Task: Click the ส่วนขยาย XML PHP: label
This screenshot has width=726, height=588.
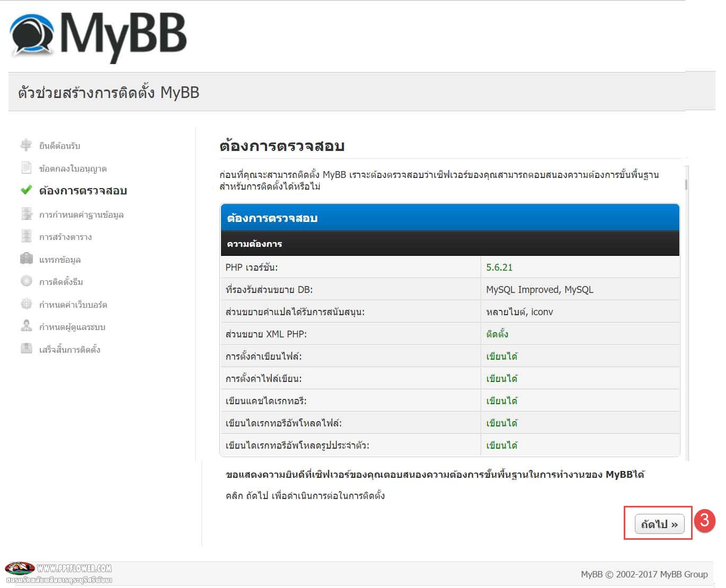Action: (x=267, y=334)
